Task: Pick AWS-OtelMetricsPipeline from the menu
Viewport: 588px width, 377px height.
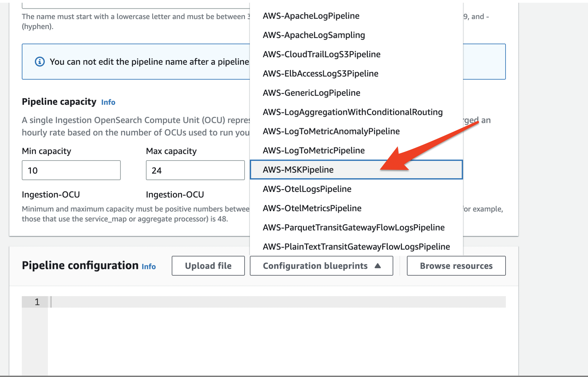Action: 356,208
